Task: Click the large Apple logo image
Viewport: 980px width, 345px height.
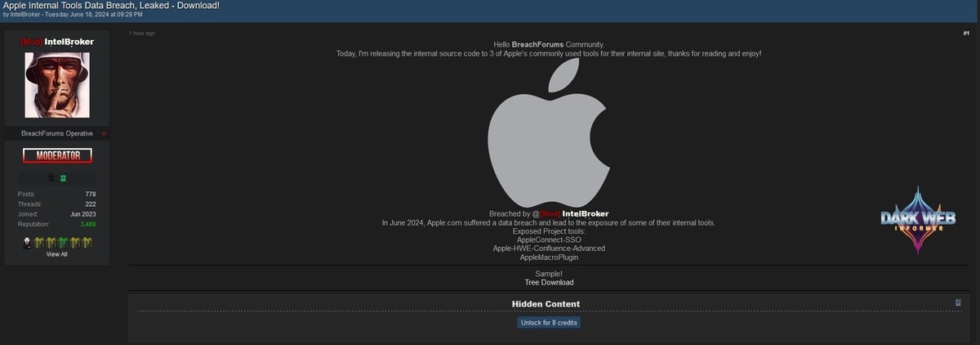Action: click(548, 132)
